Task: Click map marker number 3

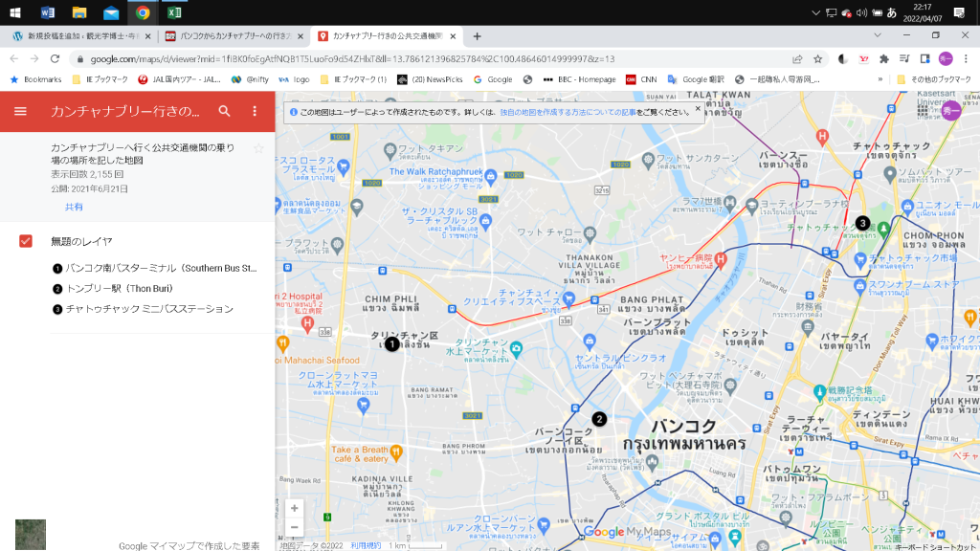Action: [x=862, y=223]
